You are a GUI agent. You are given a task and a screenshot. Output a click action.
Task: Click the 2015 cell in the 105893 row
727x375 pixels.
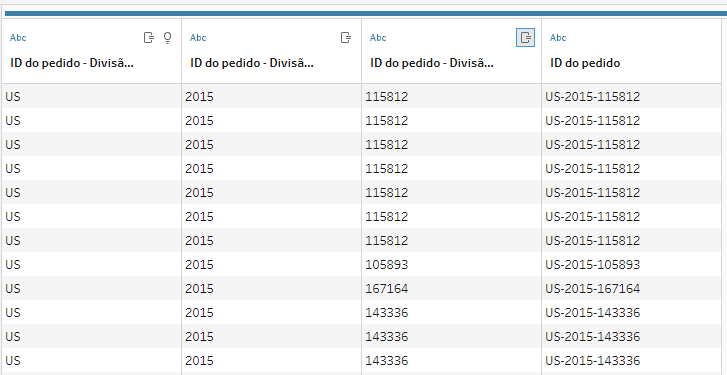point(271,265)
